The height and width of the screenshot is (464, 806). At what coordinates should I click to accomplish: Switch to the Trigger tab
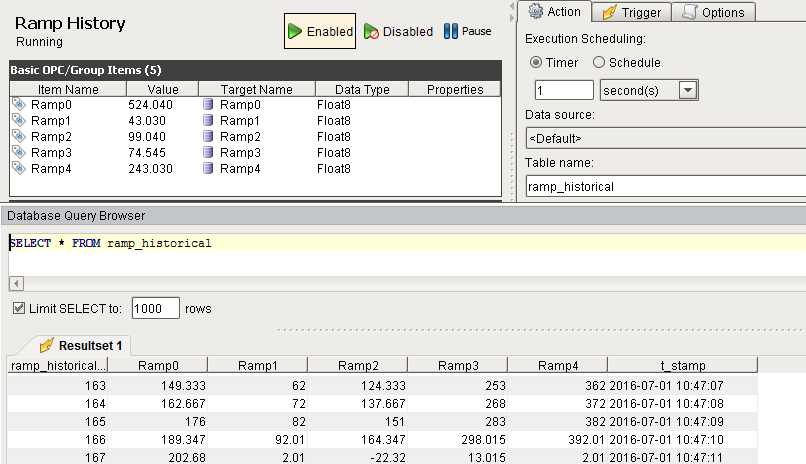coord(632,12)
